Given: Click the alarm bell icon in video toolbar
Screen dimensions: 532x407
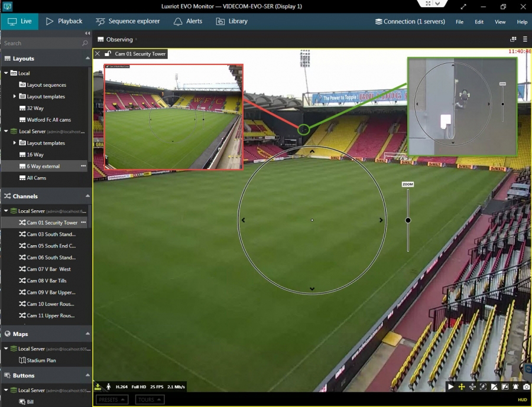Looking at the screenshot, I should [515, 387].
